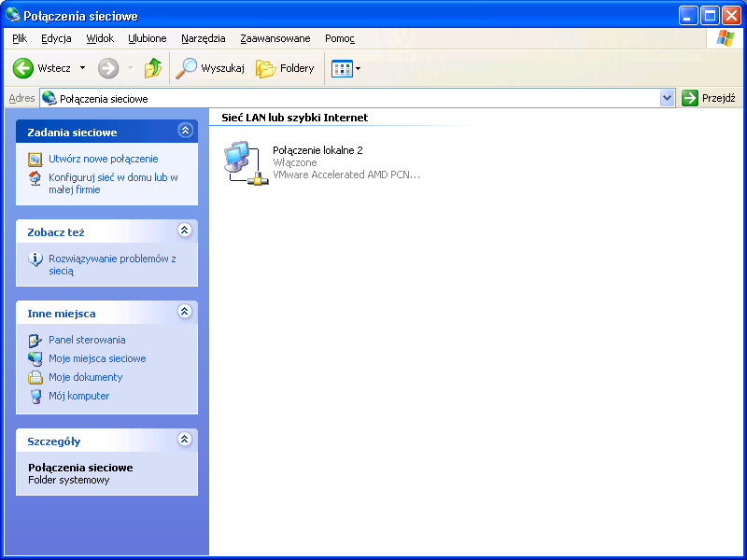Open the address bar dropdown arrow

(x=667, y=98)
